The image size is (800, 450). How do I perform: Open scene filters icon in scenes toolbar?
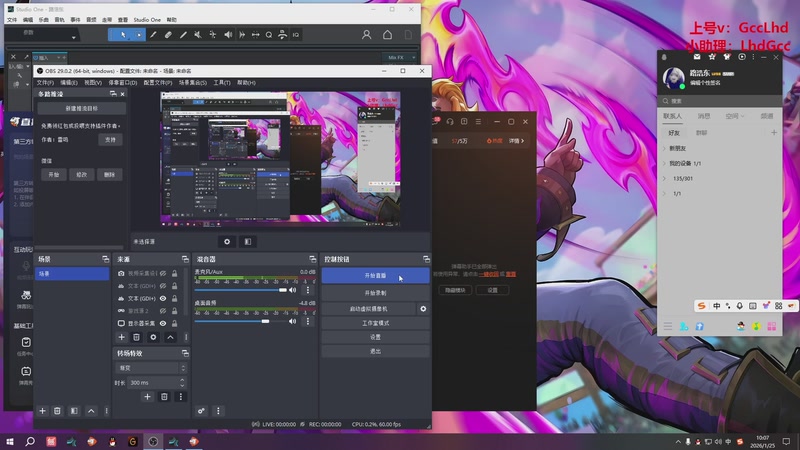(74, 411)
